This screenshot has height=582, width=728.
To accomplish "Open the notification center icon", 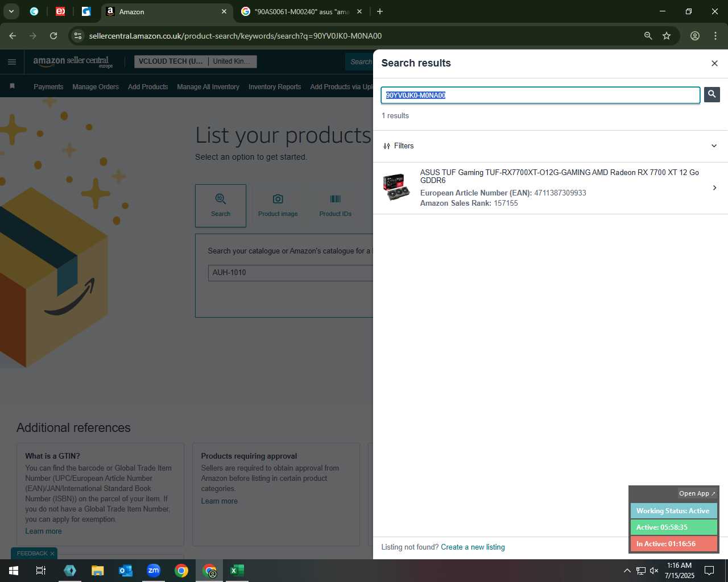I will [709, 571].
